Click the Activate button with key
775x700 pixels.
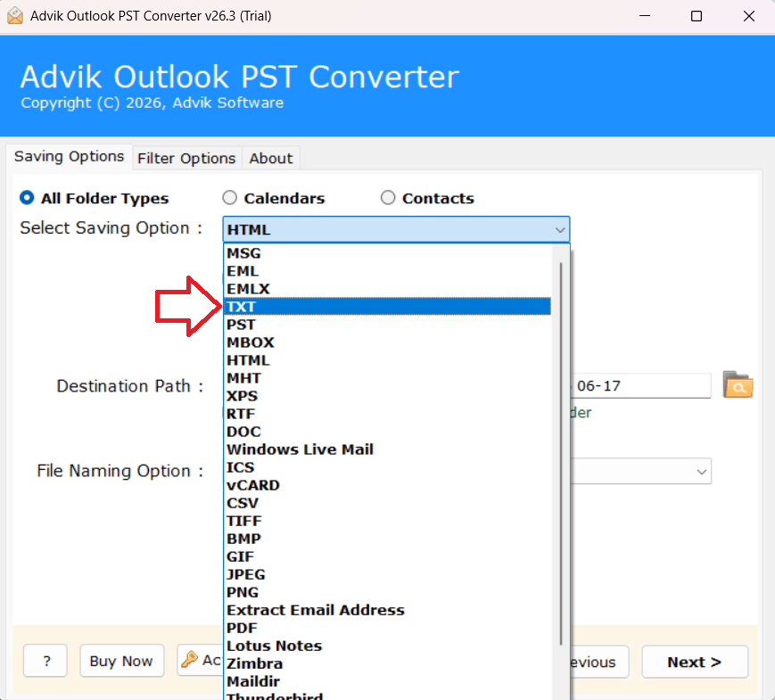coord(201,660)
